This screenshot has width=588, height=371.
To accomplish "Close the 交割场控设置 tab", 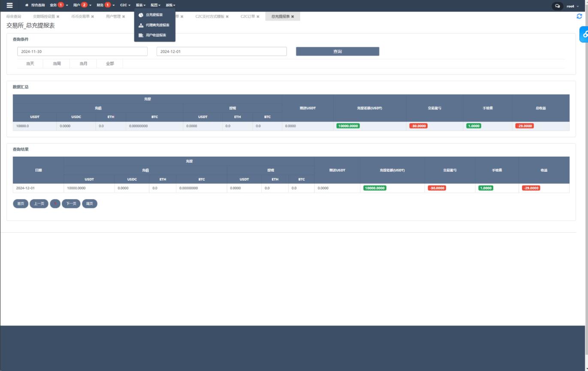I will click(x=58, y=17).
